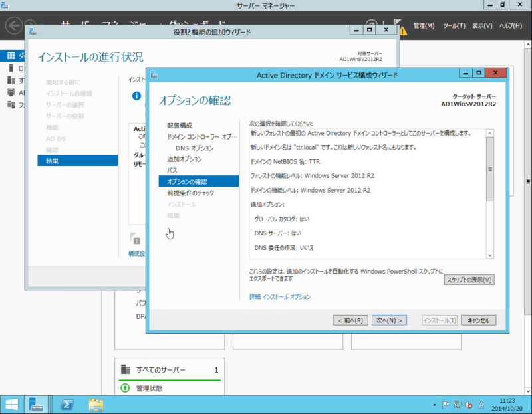Click the options list scrollbar down arrow
Screen dimensions: 532x414
(x=490, y=255)
